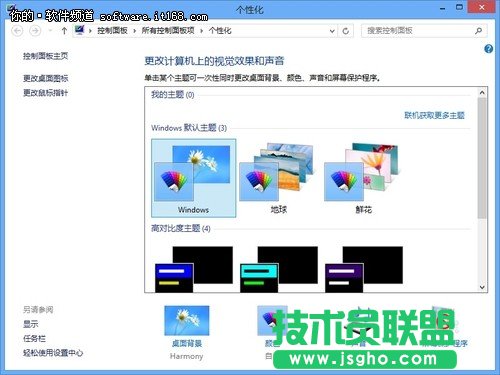Expand the arrow after 所有控制面板项 breadcrumb

point(202,31)
